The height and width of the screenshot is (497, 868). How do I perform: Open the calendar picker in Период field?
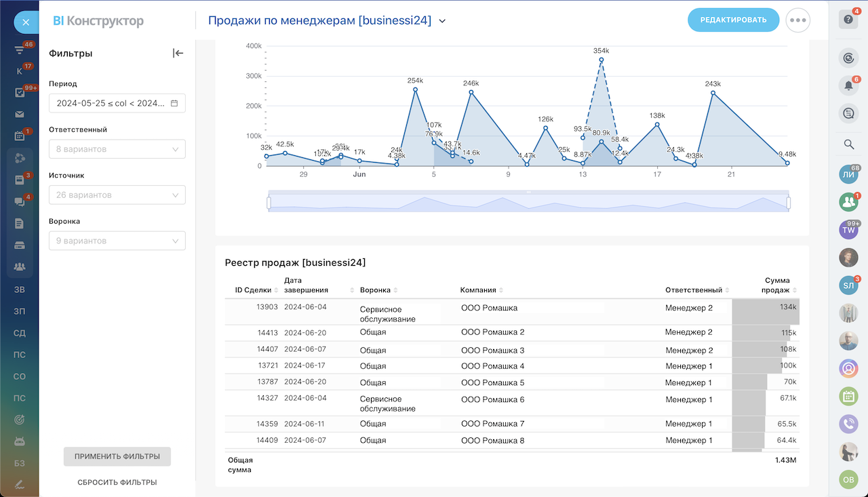tap(174, 103)
